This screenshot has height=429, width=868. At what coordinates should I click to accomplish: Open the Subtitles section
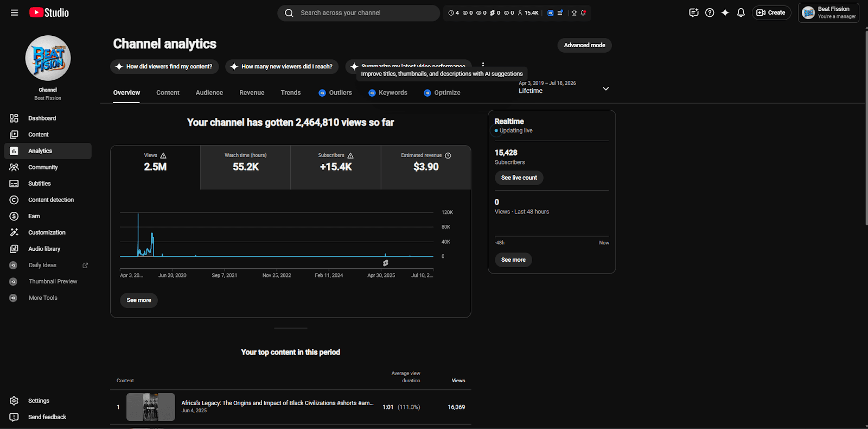click(48, 184)
